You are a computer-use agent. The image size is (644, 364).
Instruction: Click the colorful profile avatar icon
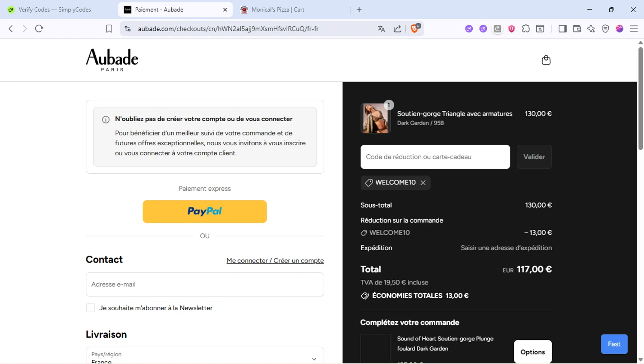tap(620, 29)
